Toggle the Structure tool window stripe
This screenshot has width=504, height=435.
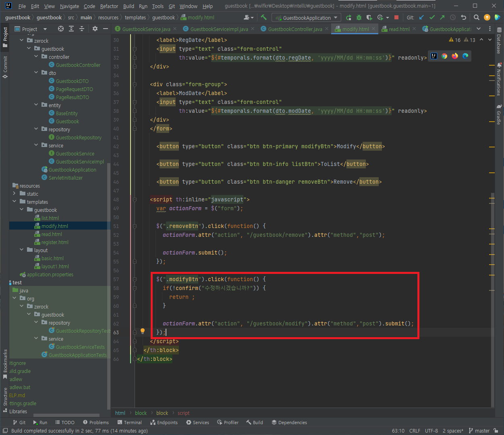point(5,400)
